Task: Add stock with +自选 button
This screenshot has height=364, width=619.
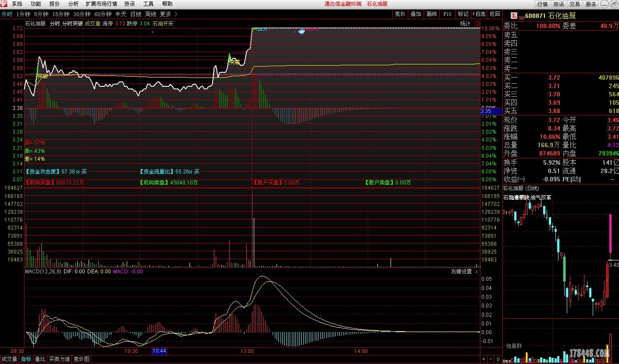Action: (x=479, y=14)
